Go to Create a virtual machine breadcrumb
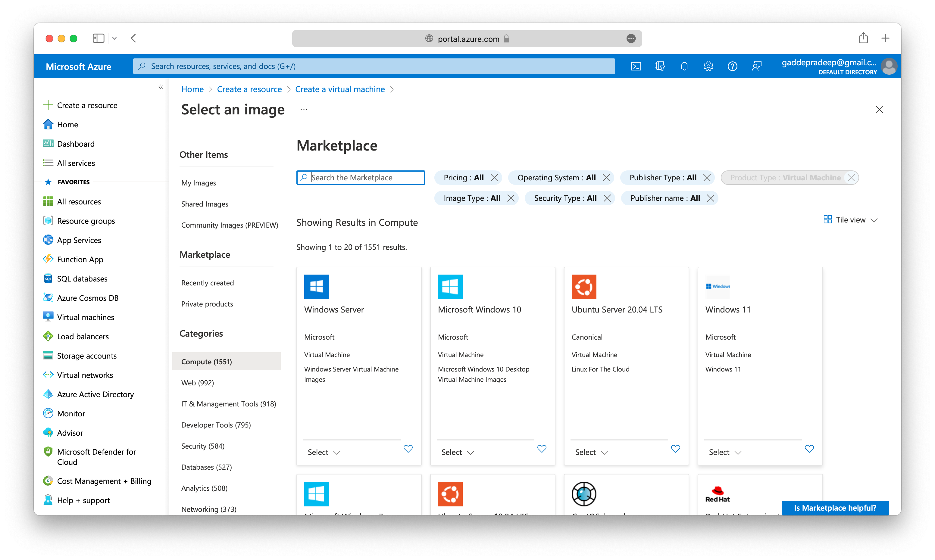 [x=340, y=89]
